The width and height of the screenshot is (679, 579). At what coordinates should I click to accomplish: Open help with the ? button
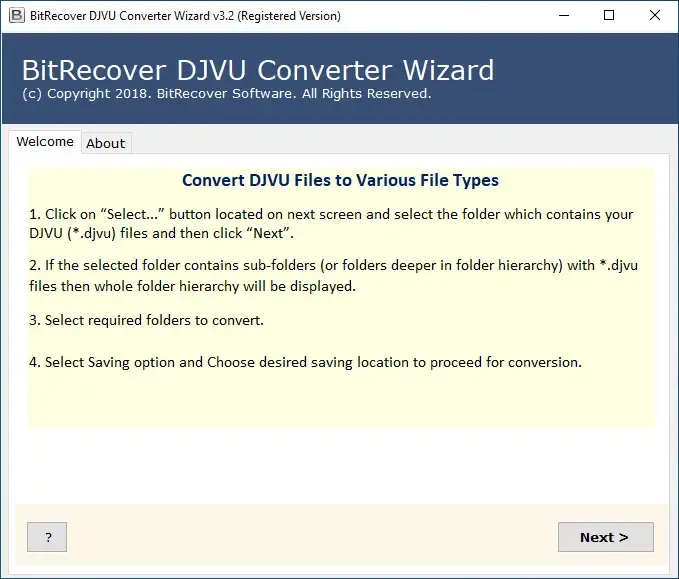pos(47,537)
